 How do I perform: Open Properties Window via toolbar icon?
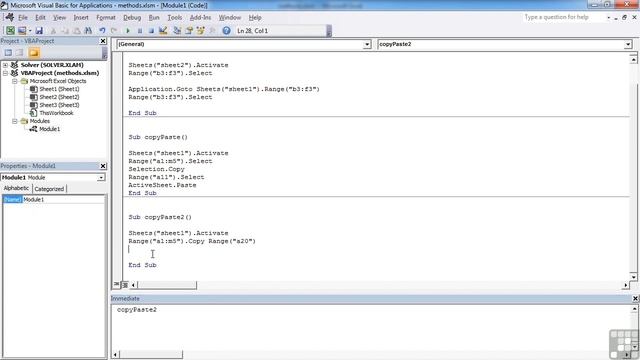[x=189, y=31]
